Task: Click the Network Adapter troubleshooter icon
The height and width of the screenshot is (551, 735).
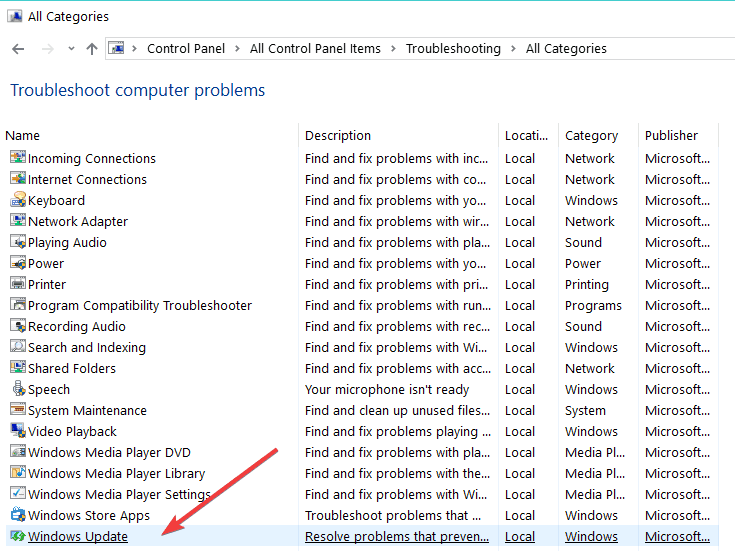Action: (x=18, y=220)
